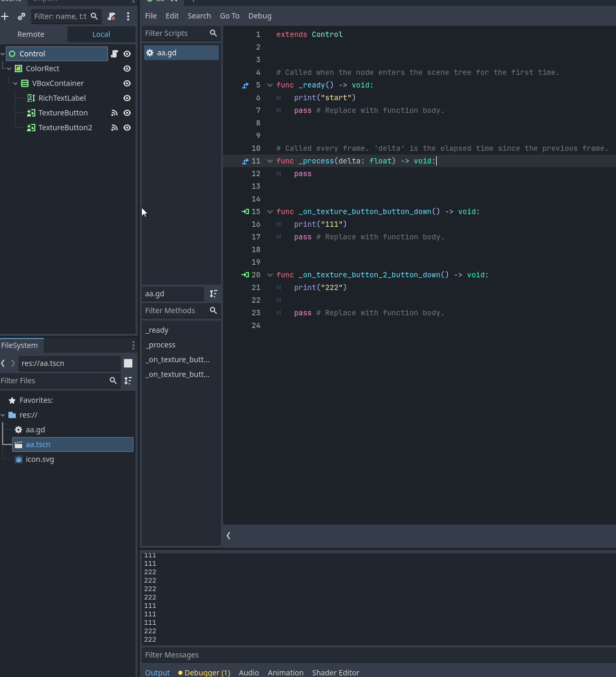
Task: Click the icon.svg thumbnail
Action: point(18,459)
